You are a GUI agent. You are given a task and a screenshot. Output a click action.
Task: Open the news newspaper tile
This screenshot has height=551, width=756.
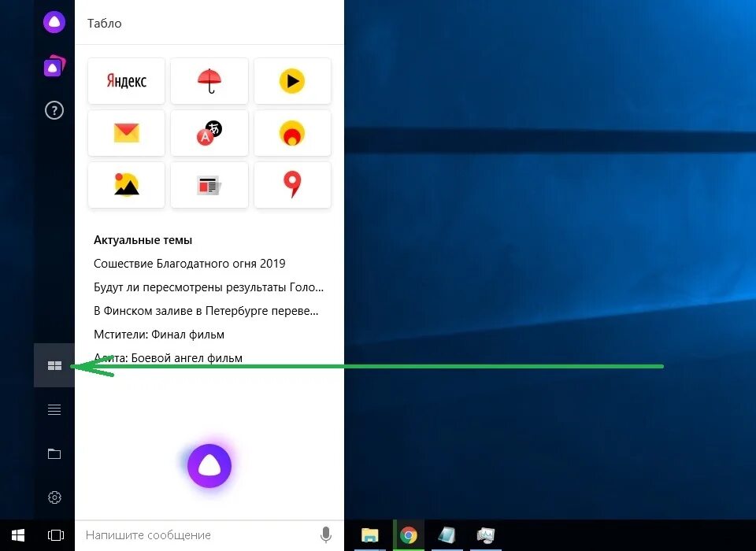[209, 185]
